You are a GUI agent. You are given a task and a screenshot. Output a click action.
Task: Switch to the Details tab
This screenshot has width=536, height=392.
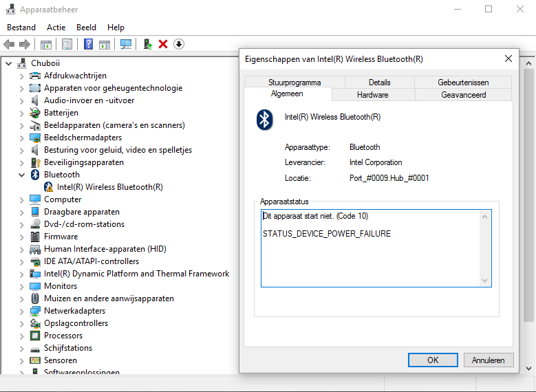[379, 83]
